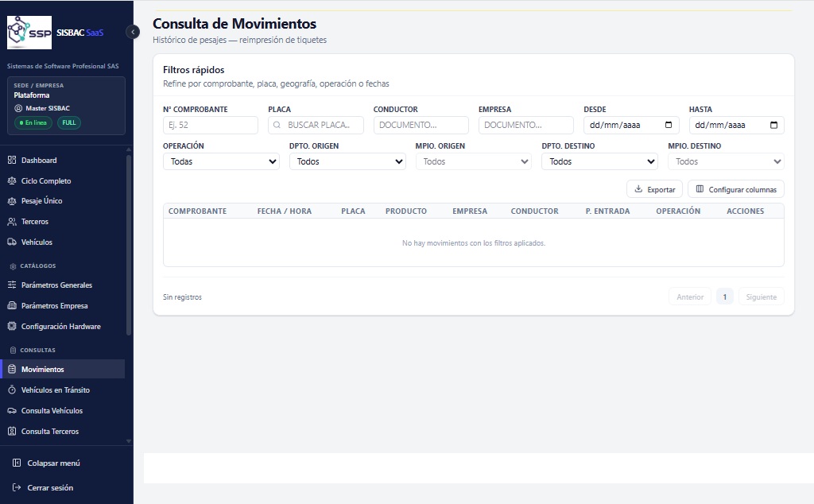Click the Movimientos database icon
The width and height of the screenshot is (814, 504).
[x=12, y=369]
